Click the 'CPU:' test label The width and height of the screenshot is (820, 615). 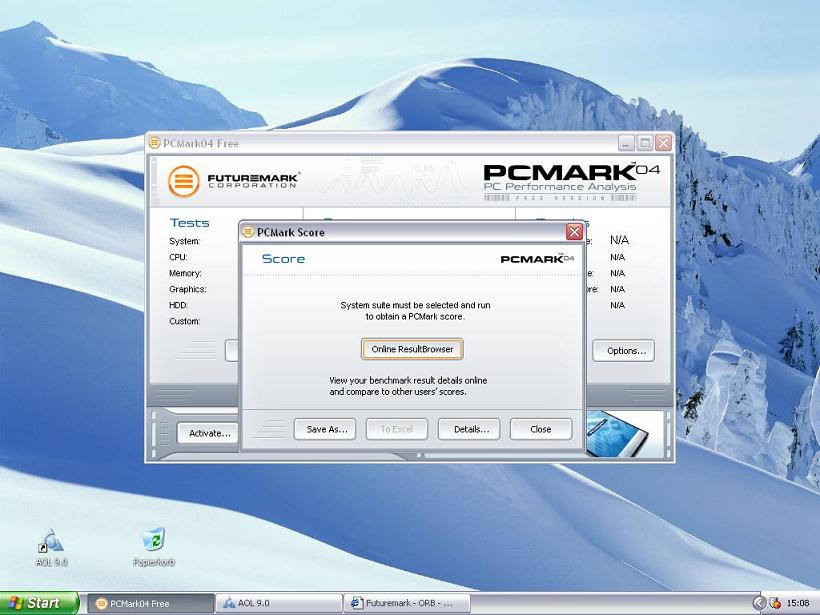pyautogui.click(x=178, y=257)
